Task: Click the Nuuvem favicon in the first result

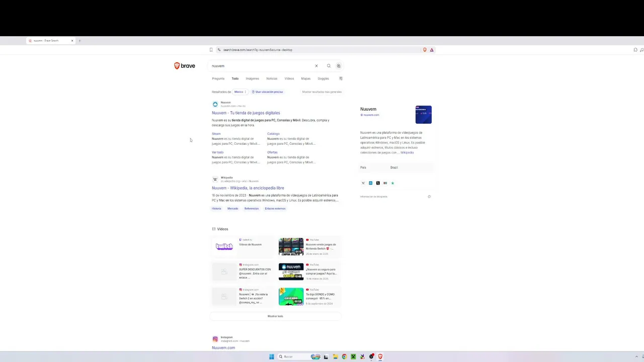Action: point(215,104)
